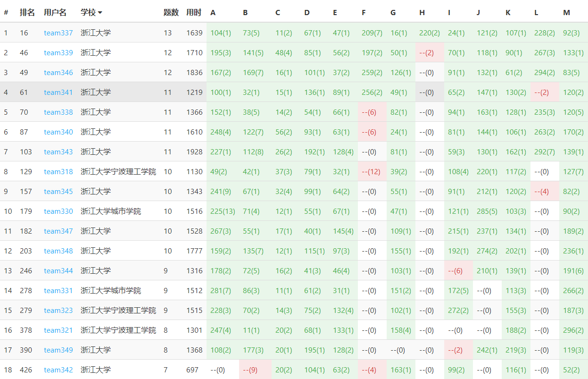Open team342 link in last row
This screenshot has width=588, height=379.
pyautogui.click(x=58, y=370)
